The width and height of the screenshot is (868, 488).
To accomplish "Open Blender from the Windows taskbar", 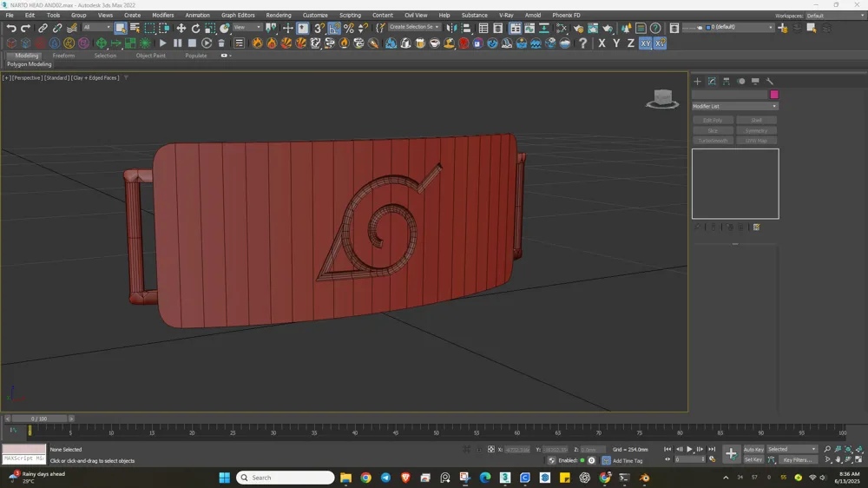I will point(644,478).
